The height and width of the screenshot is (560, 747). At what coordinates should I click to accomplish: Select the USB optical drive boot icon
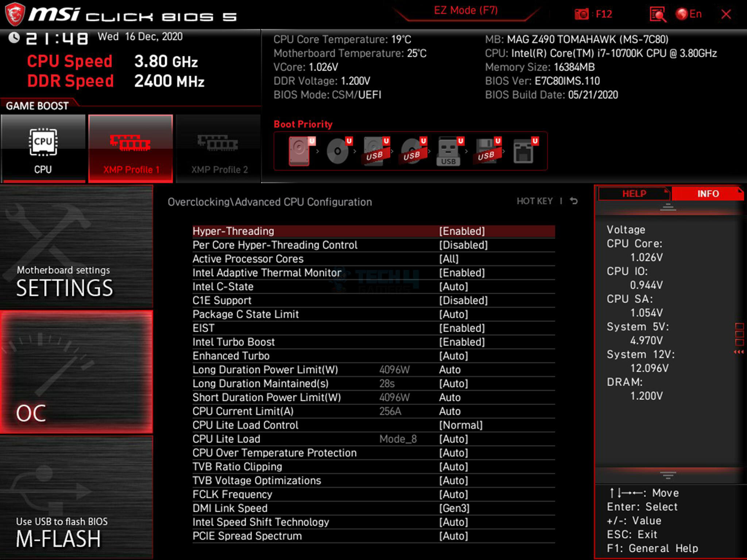pyautogui.click(x=413, y=151)
